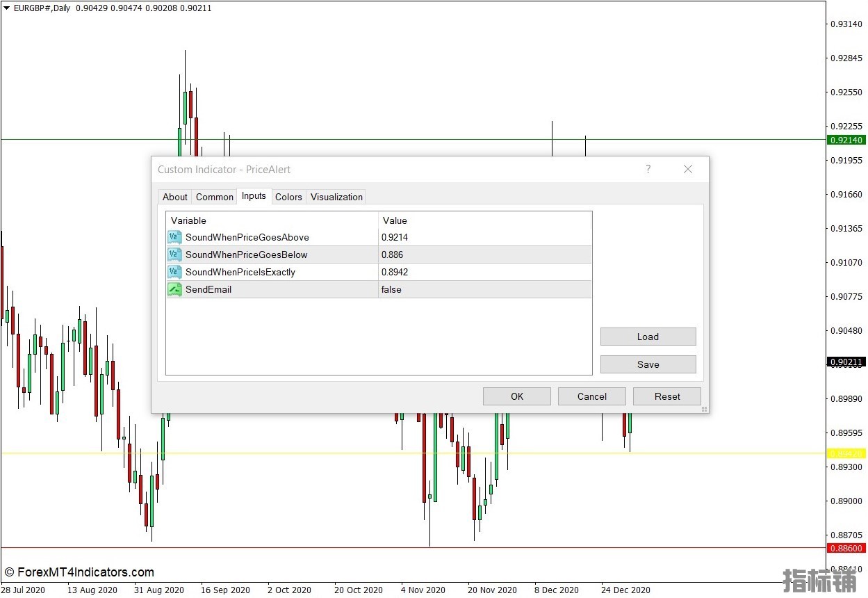Click the SoundWhenPriceGoesAbove variable icon
The width and height of the screenshot is (868, 598).
[x=174, y=237]
